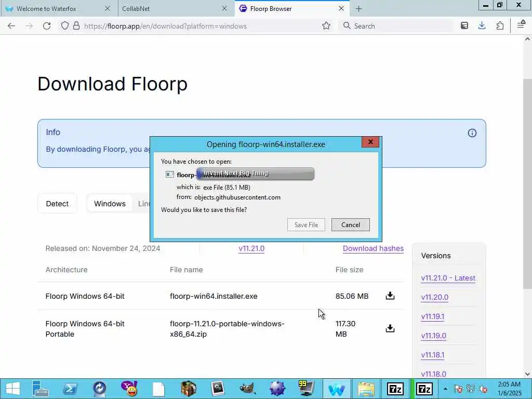Open a new browser tab

358,9
